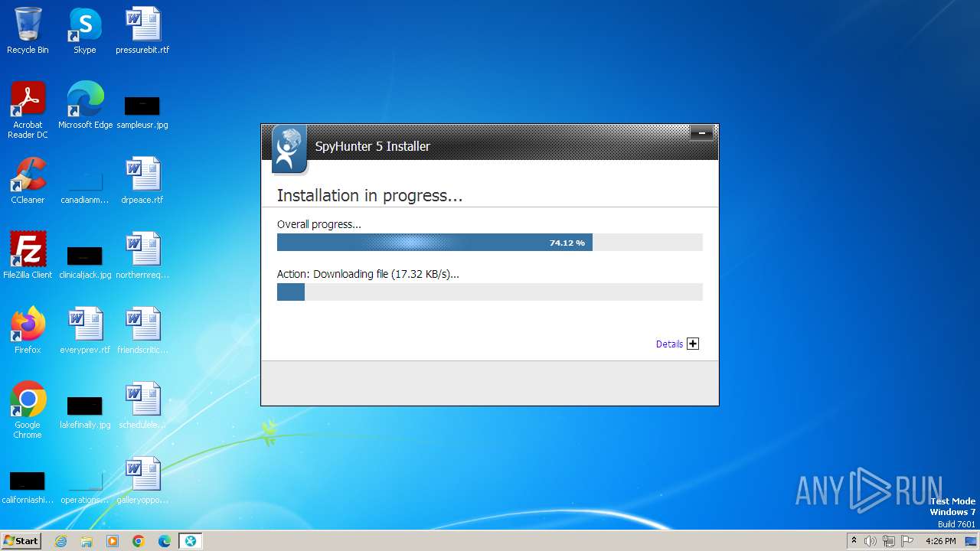Select friendscritic... document icon
The width and height of the screenshot is (980, 551).
point(142,331)
